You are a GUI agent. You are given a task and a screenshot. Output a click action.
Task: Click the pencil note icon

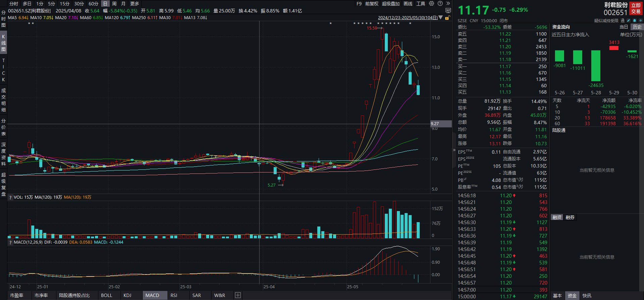(x=629, y=20)
